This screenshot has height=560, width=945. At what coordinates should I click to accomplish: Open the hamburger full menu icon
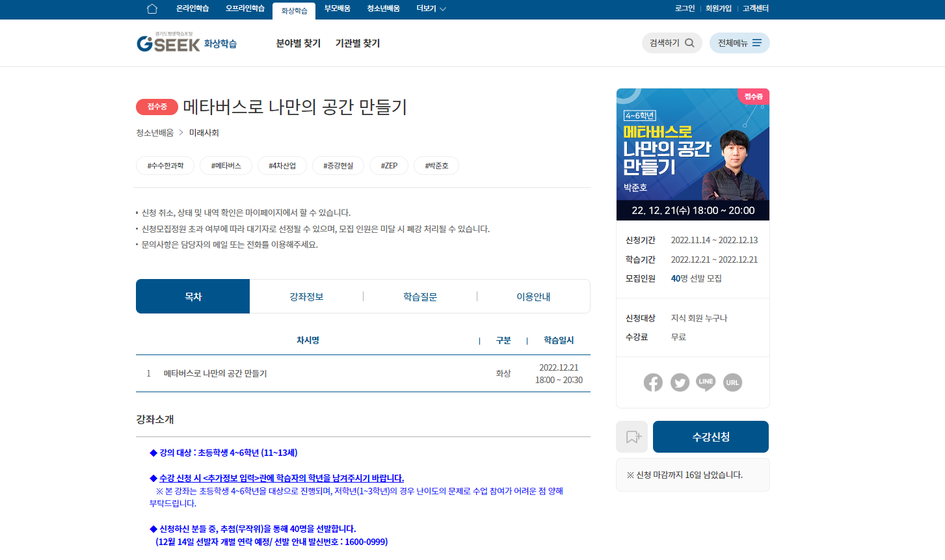click(x=756, y=43)
